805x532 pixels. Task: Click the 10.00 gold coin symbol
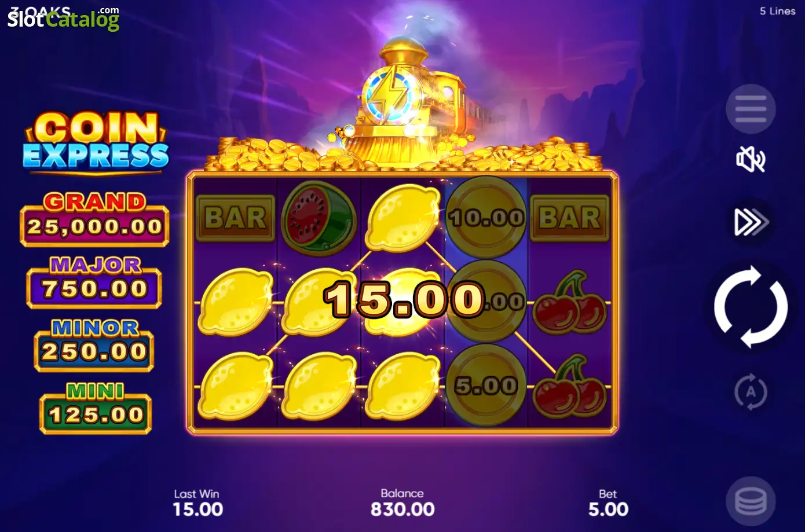tap(486, 218)
